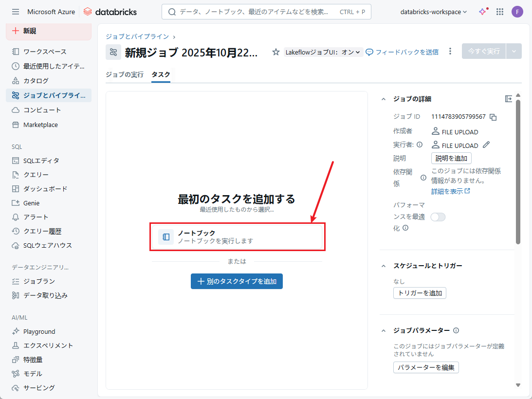Open カタログ in the sidebar
Viewport: 532px width, 399px height.
click(x=36, y=81)
